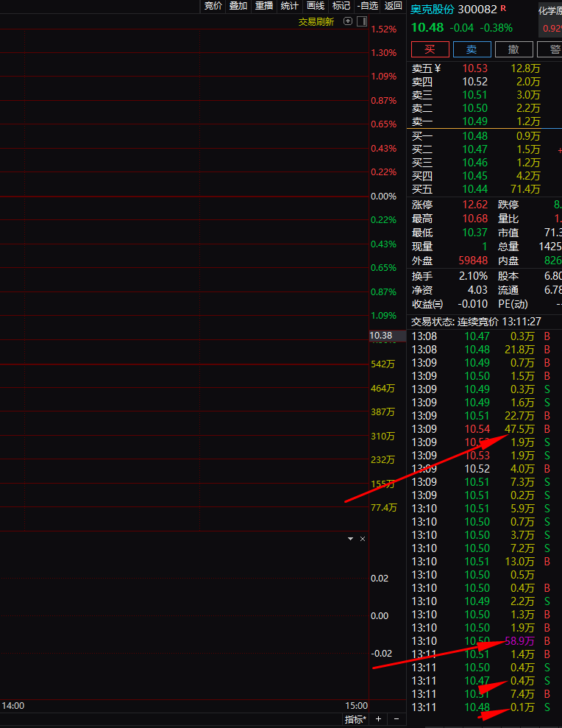Click the change percentage -0.38%

coord(496,28)
